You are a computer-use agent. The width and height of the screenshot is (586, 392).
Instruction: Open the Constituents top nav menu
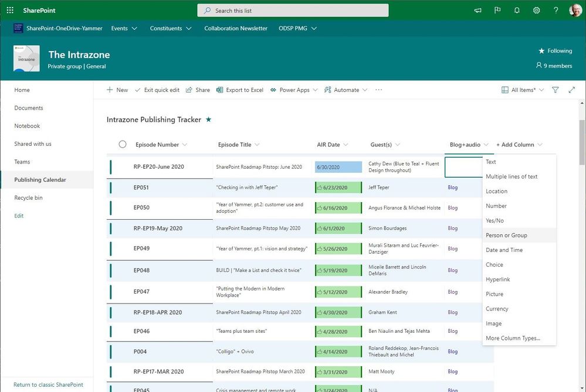click(171, 28)
